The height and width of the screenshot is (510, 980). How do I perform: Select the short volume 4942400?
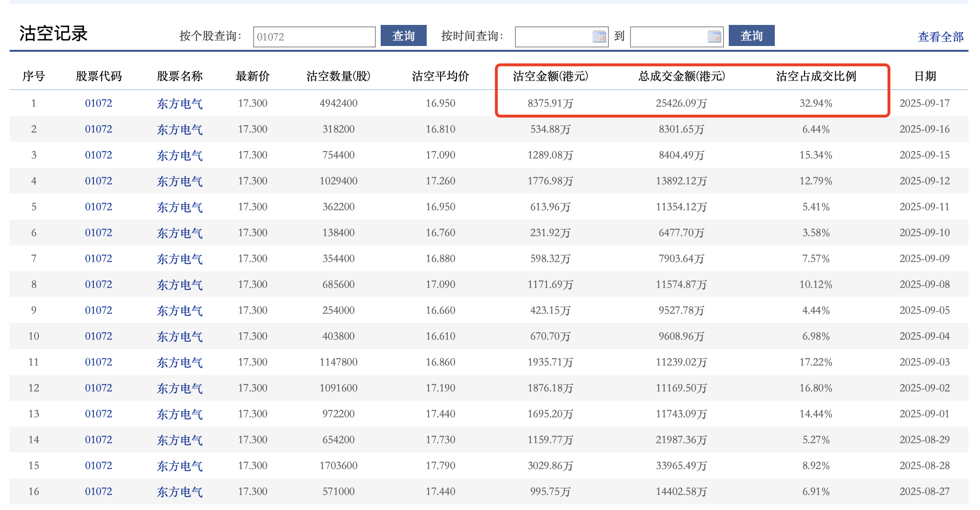(338, 103)
